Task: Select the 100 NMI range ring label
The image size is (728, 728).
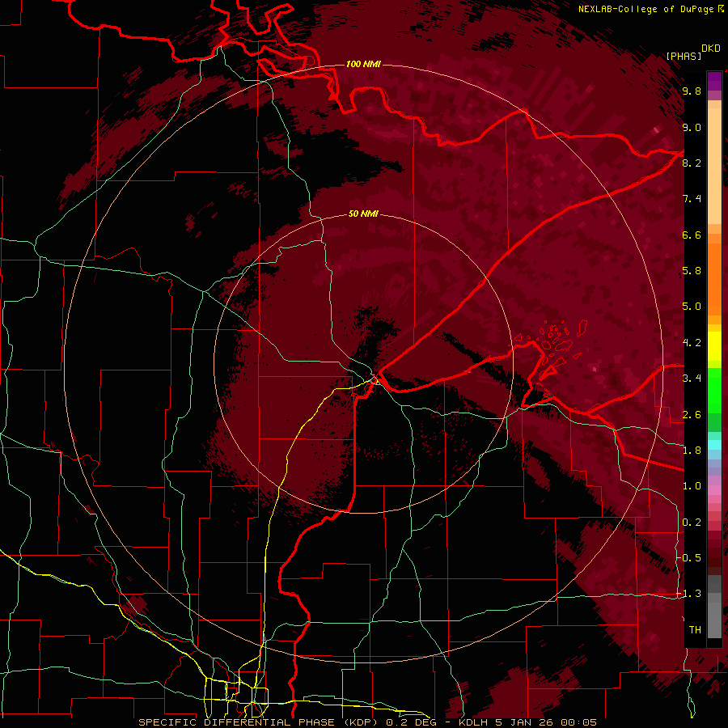Action: click(x=363, y=64)
